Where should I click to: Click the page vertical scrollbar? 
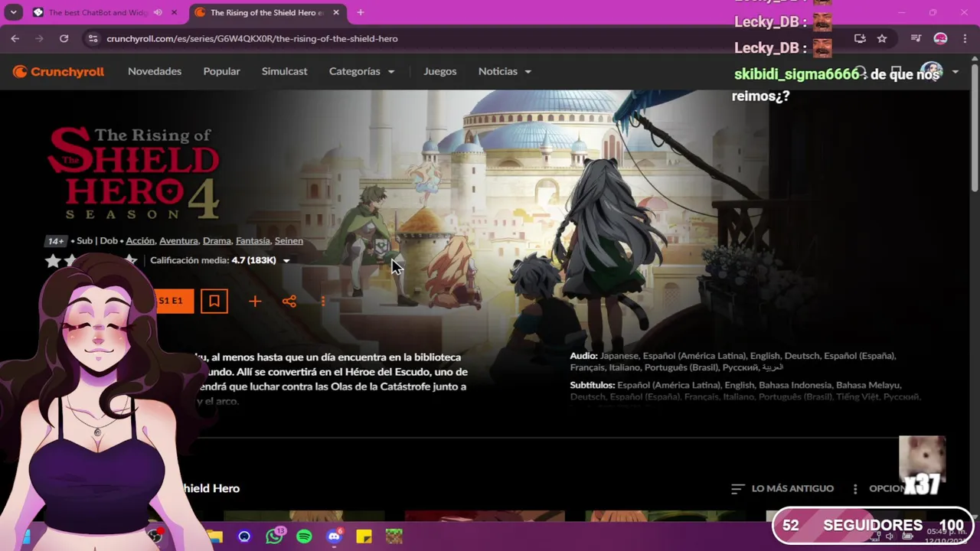click(x=975, y=126)
